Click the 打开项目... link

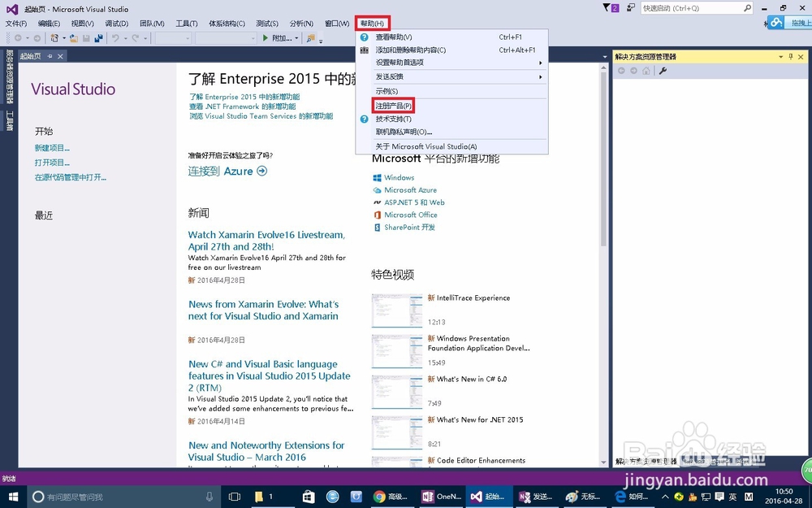coord(52,163)
